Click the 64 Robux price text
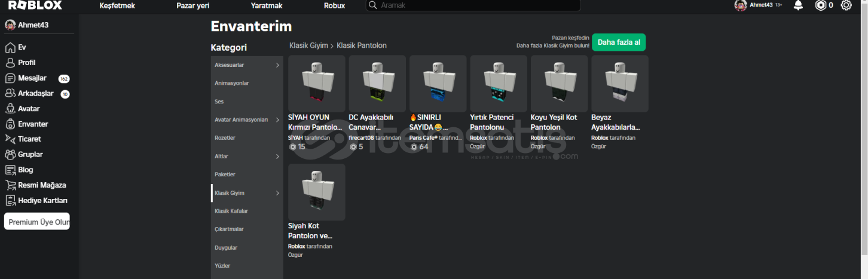This screenshot has width=868, height=279. [x=423, y=147]
